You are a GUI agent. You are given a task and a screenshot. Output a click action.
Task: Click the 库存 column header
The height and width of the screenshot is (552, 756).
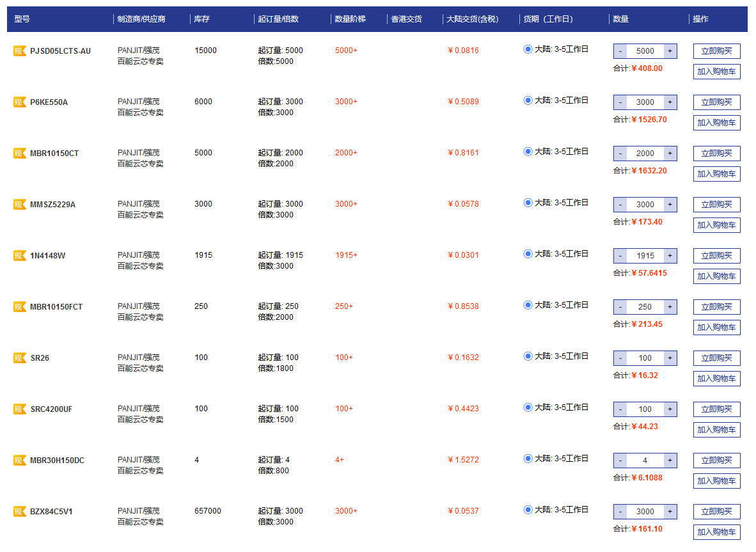tap(202, 19)
